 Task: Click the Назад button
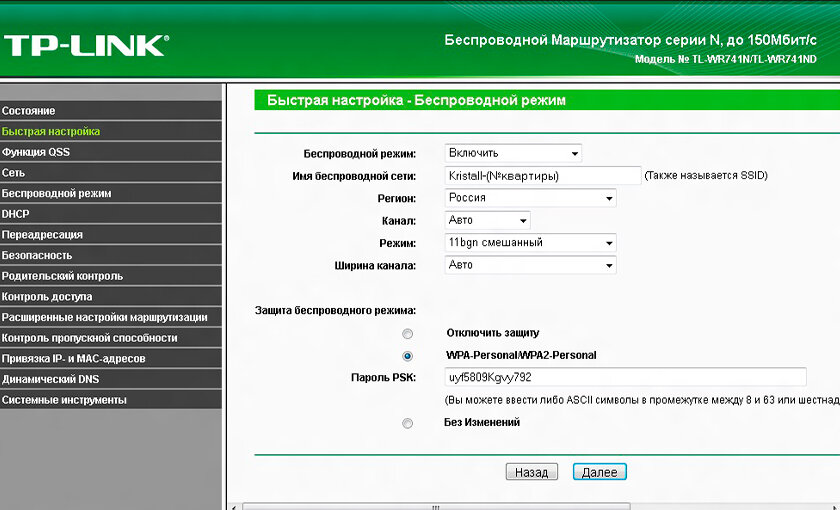click(x=531, y=472)
